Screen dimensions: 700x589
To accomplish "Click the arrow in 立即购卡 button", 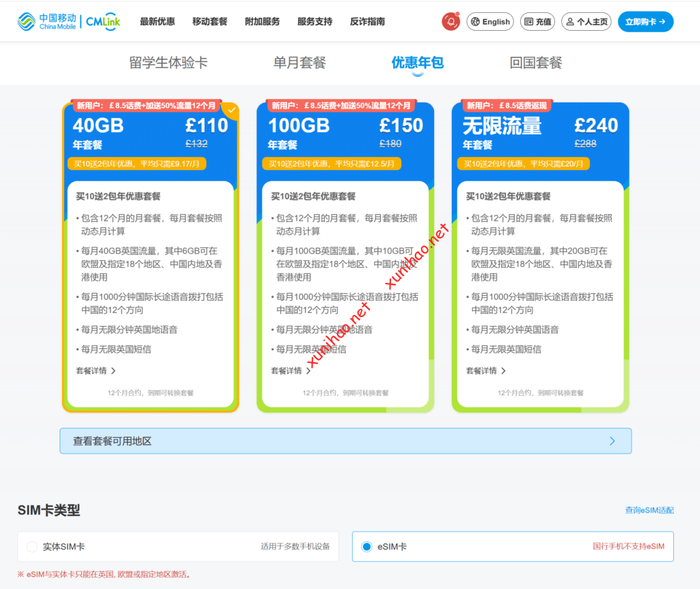I will (662, 22).
